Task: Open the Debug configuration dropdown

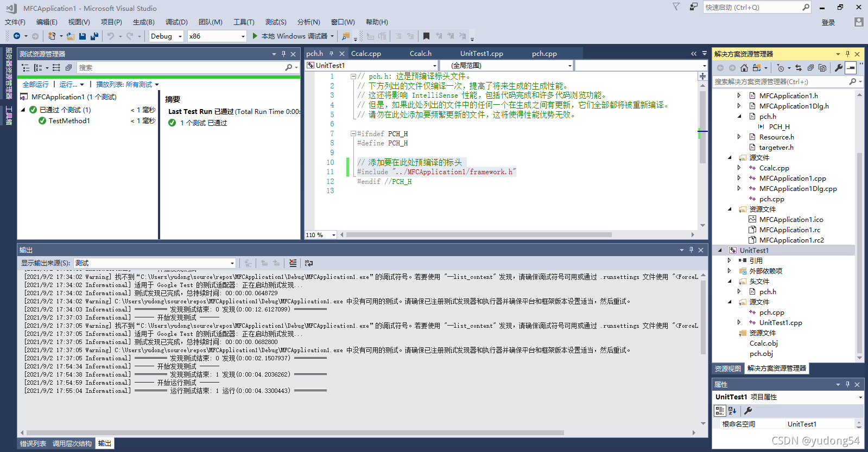Action: (x=166, y=36)
